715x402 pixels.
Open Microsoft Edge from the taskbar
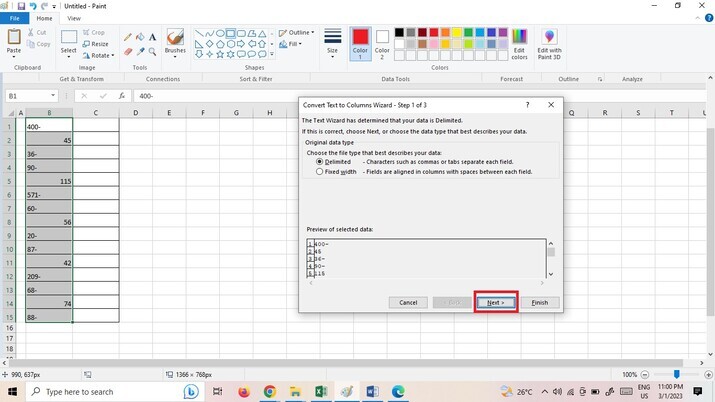pos(398,392)
